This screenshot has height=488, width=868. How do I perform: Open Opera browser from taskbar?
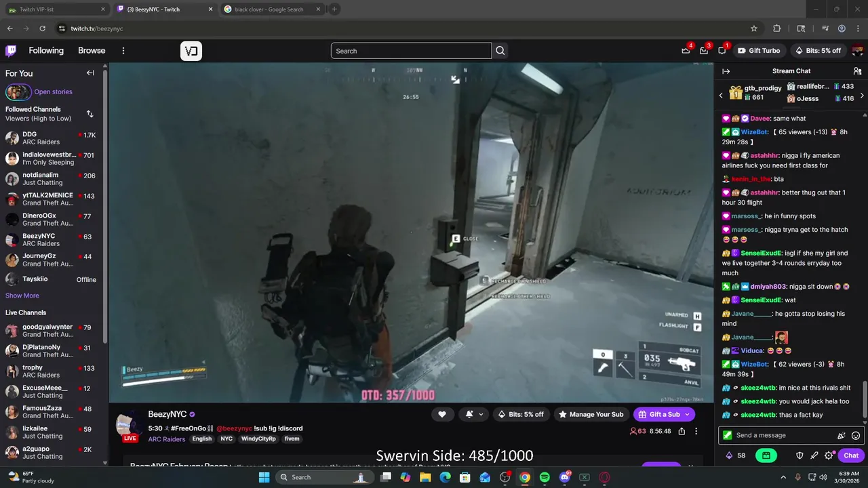point(604,477)
